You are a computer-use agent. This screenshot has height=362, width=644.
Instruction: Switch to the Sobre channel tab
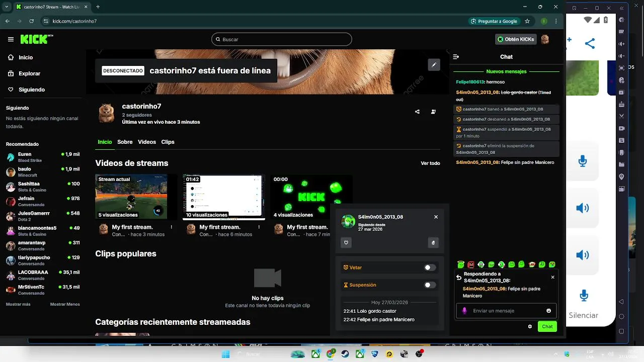[125, 142]
